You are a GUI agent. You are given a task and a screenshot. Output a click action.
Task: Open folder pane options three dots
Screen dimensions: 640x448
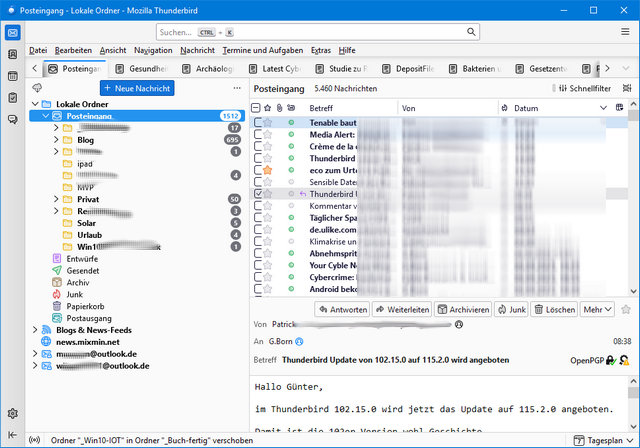(x=237, y=88)
